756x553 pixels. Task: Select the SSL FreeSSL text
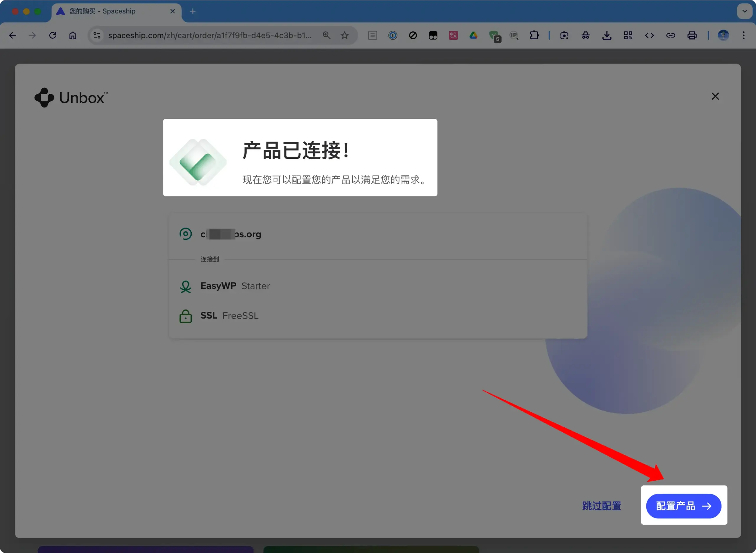coord(229,315)
